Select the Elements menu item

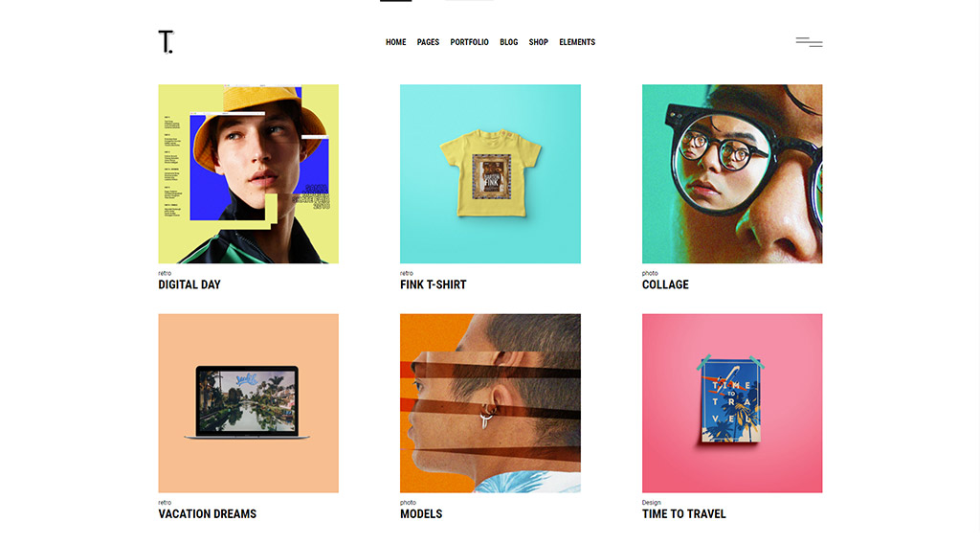coord(577,42)
